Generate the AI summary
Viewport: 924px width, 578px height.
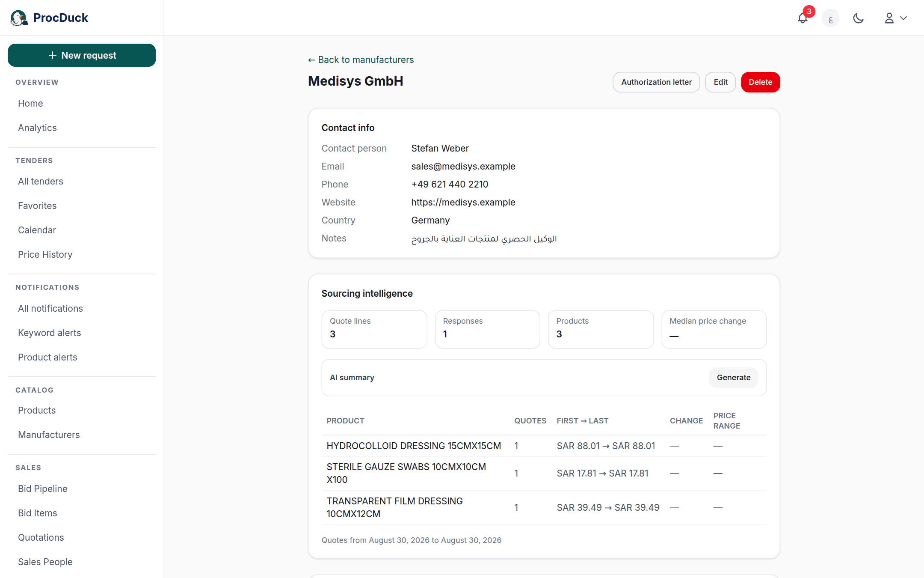point(734,377)
